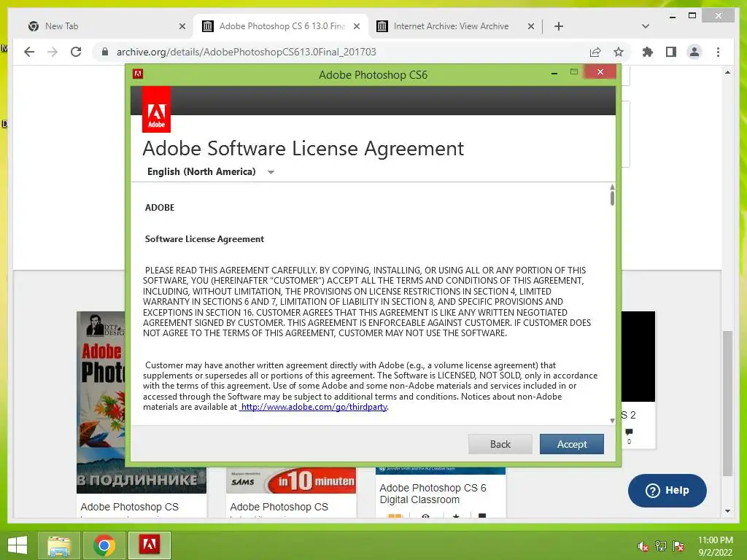
Task: Go back in Chrome
Action: point(29,52)
